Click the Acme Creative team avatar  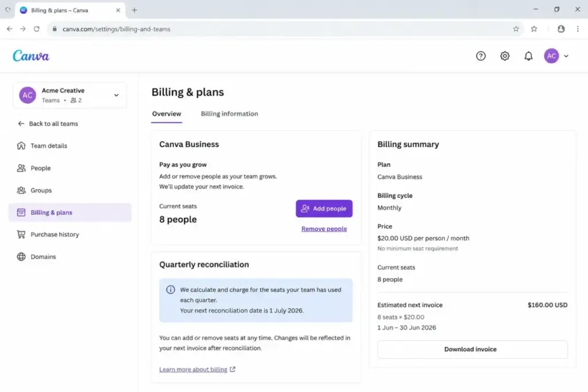28,95
